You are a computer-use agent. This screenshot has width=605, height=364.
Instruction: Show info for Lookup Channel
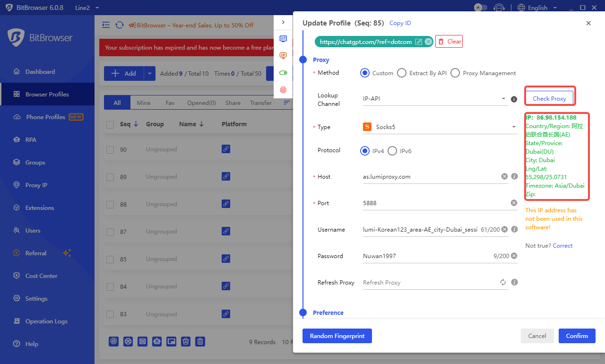514,99
